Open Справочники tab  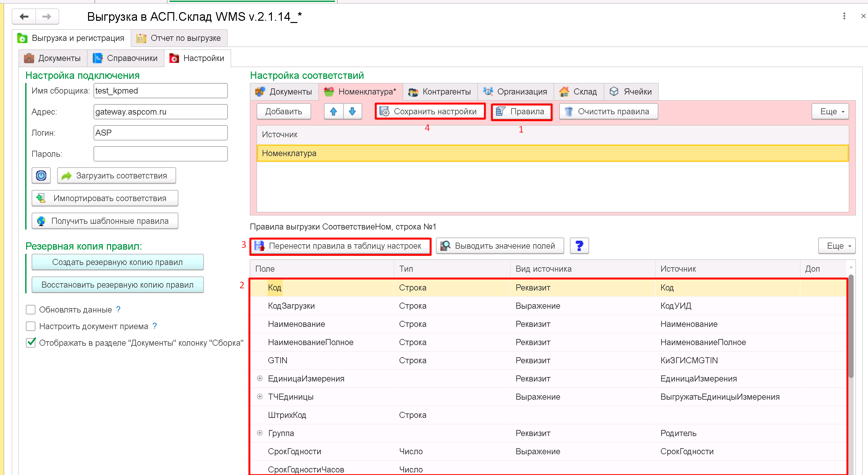pyautogui.click(x=126, y=58)
